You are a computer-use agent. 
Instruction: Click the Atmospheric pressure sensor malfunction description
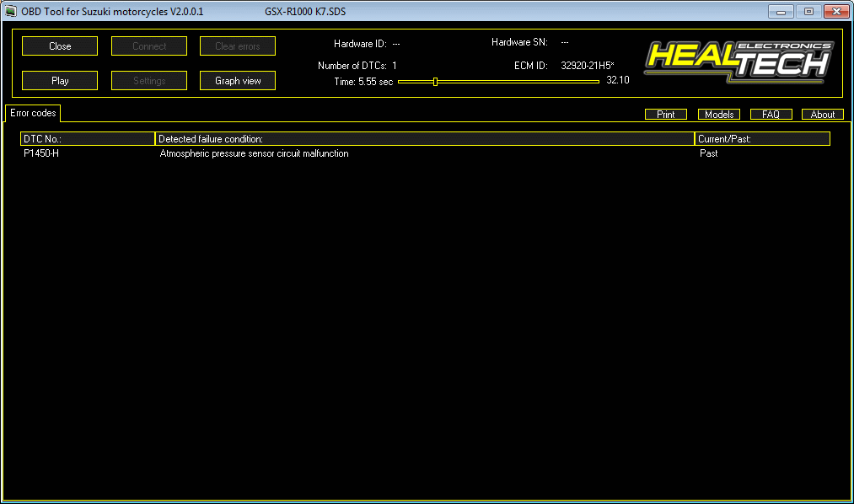tap(254, 153)
